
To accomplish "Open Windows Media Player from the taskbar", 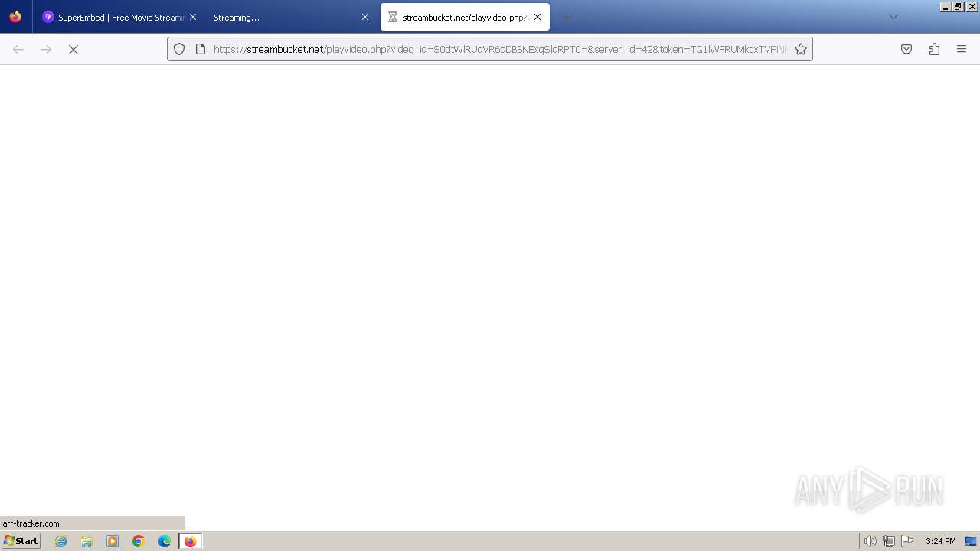I will (113, 541).
